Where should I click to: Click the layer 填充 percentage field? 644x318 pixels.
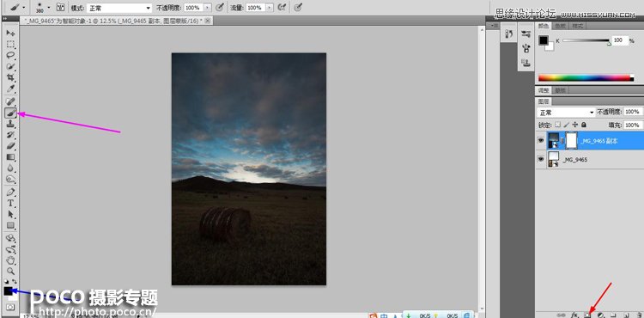click(633, 125)
